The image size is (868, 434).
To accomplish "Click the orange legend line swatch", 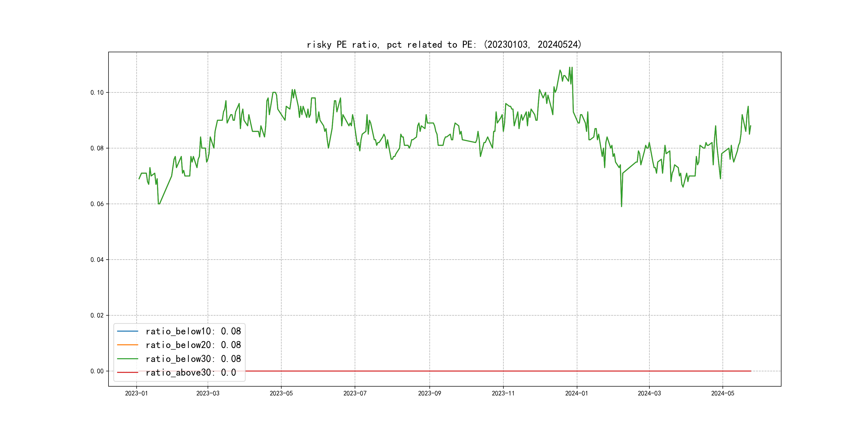I will coord(127,345).
